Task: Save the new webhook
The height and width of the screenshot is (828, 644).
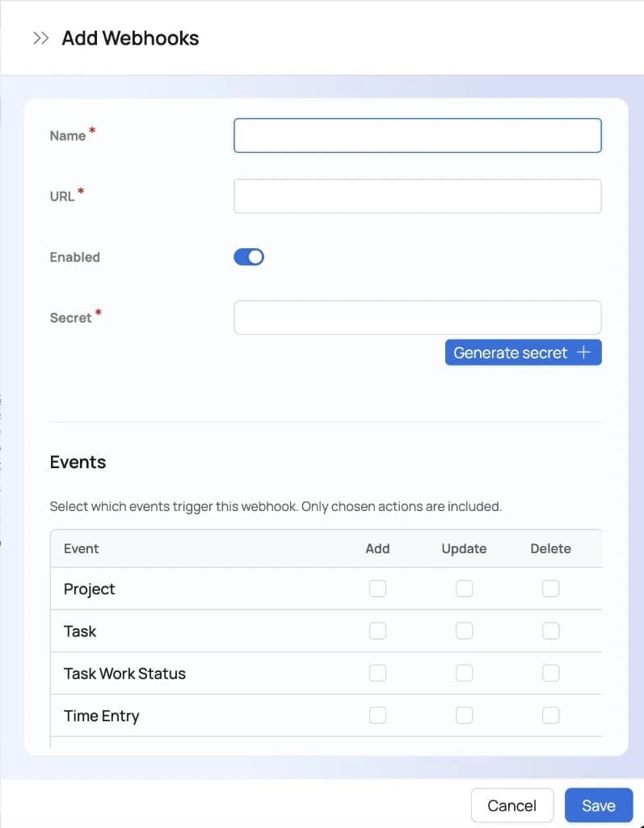Action: 599,805
